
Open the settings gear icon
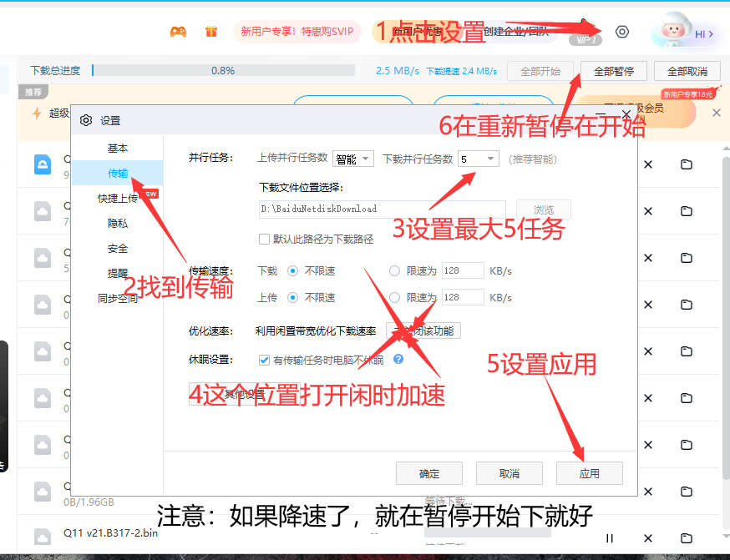click(x=621, y=31)
